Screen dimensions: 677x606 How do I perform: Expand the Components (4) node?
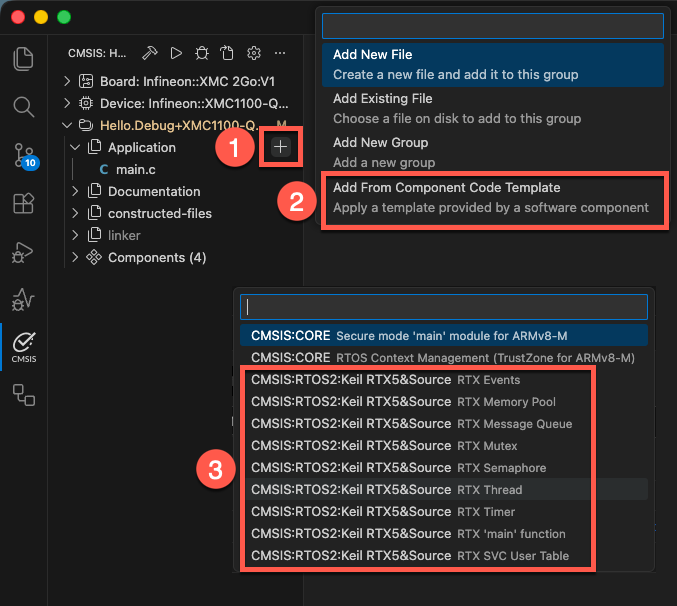click(76, 257)
